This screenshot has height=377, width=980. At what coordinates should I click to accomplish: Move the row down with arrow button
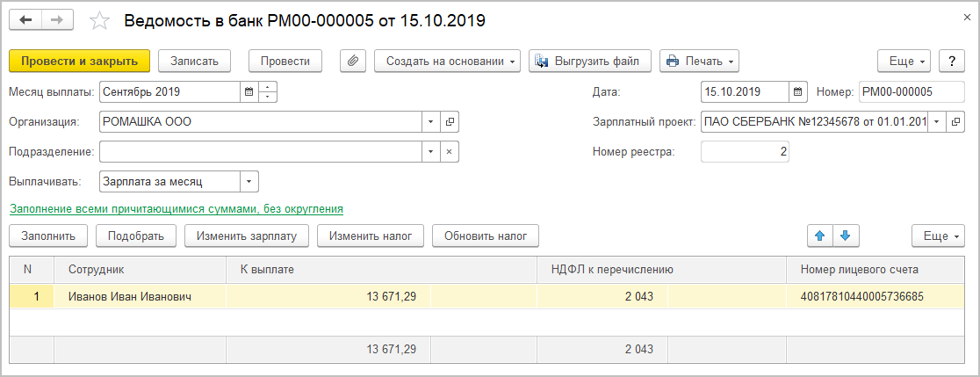coord(846,236)
